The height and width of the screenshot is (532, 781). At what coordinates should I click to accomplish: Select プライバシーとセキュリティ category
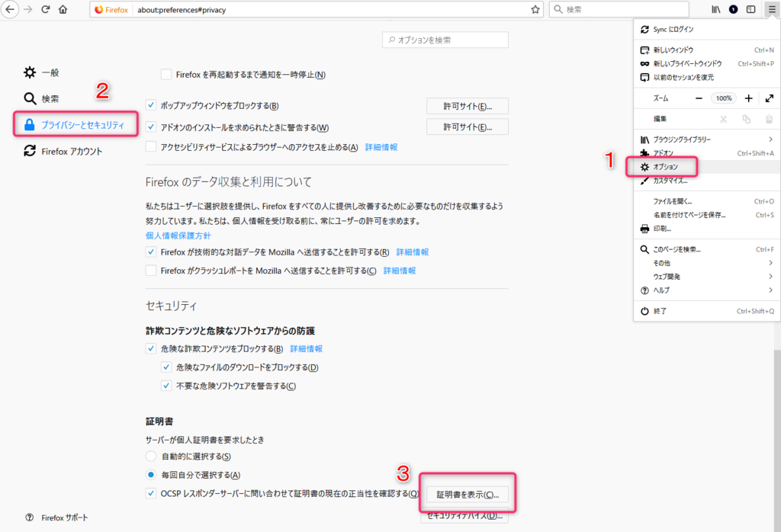point(76,125)
